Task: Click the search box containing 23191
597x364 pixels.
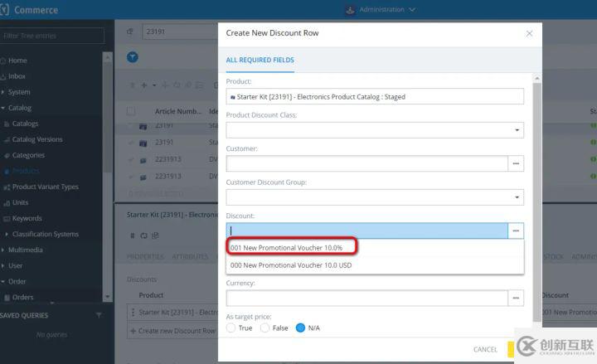Action: tap(180, 32)
